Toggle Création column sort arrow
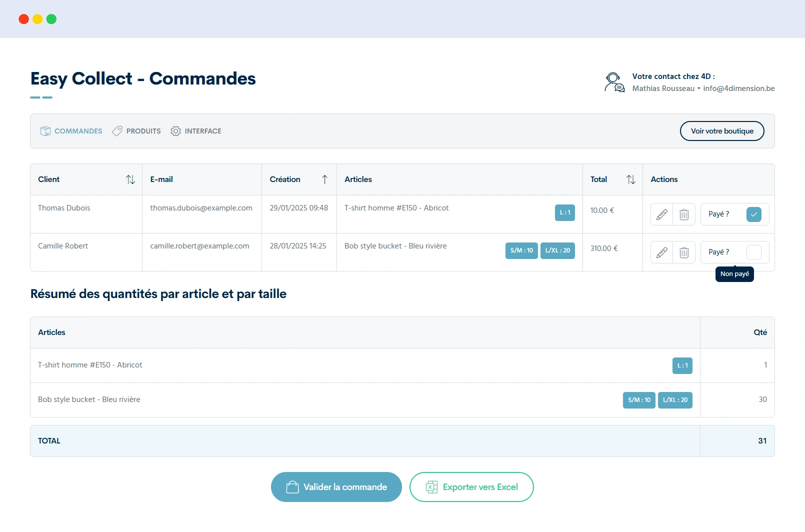Screen dimensions: 805x532 [x=324, y=179]
